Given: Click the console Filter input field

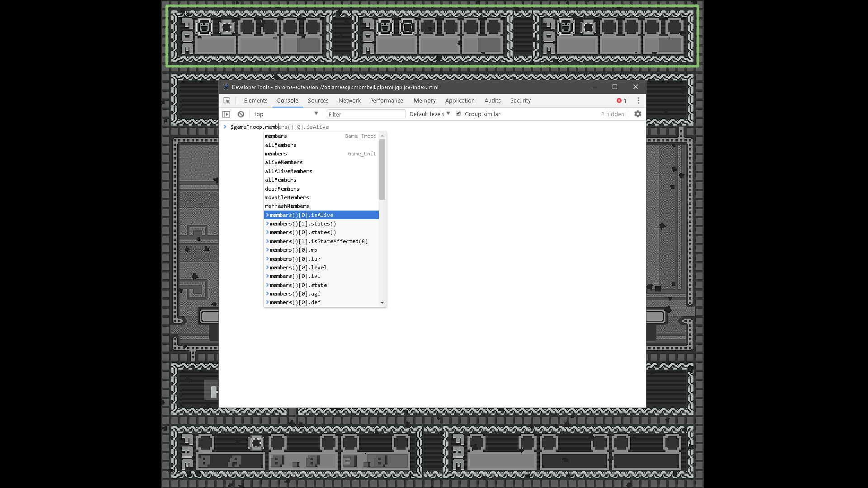Looking at the screenshot, I should 366,114.
